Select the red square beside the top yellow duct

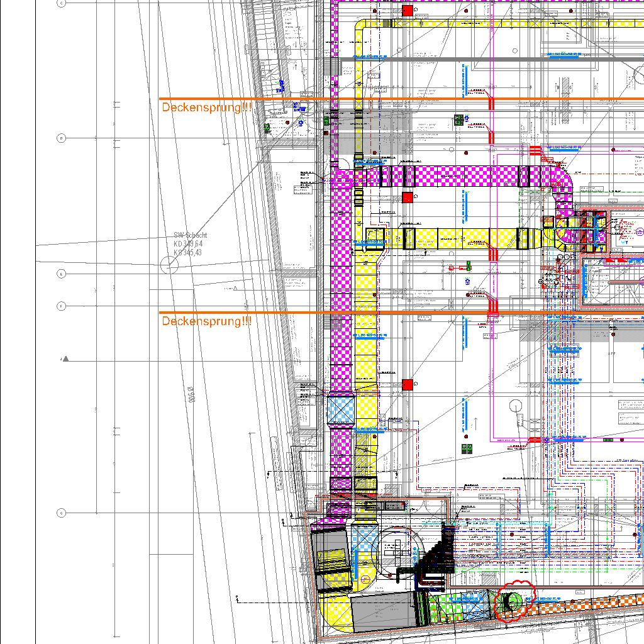pyautogui.click(x=408, y=11)
